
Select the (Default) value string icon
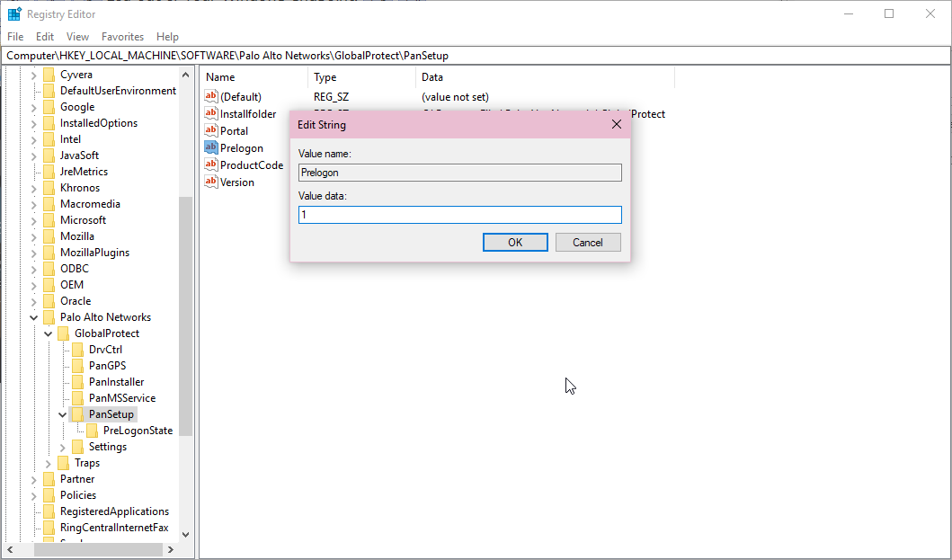(x=210, y=96)
